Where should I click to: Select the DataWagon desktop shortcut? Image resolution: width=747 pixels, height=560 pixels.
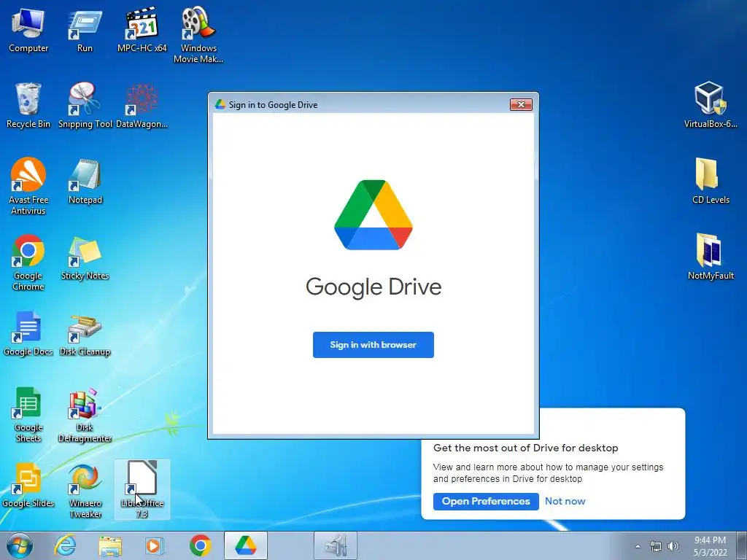pos(142,106)
